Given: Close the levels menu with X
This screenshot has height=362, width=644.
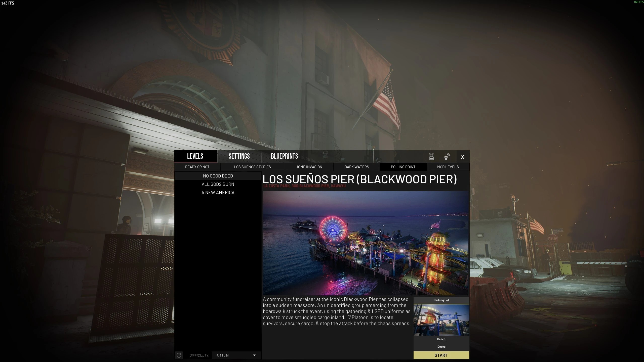Looking at the screenshot, I should (462, 157).
